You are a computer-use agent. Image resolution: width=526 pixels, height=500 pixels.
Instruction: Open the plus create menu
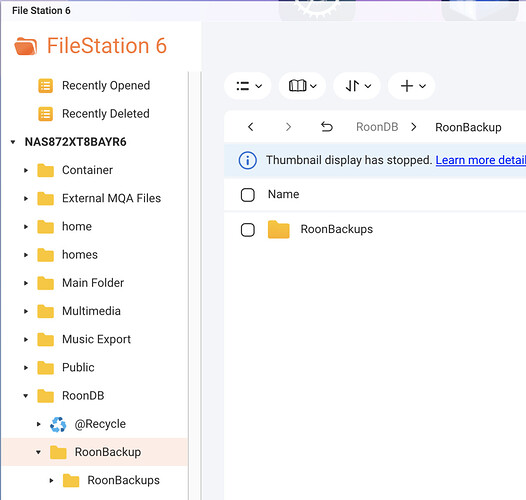pos(412,86)
